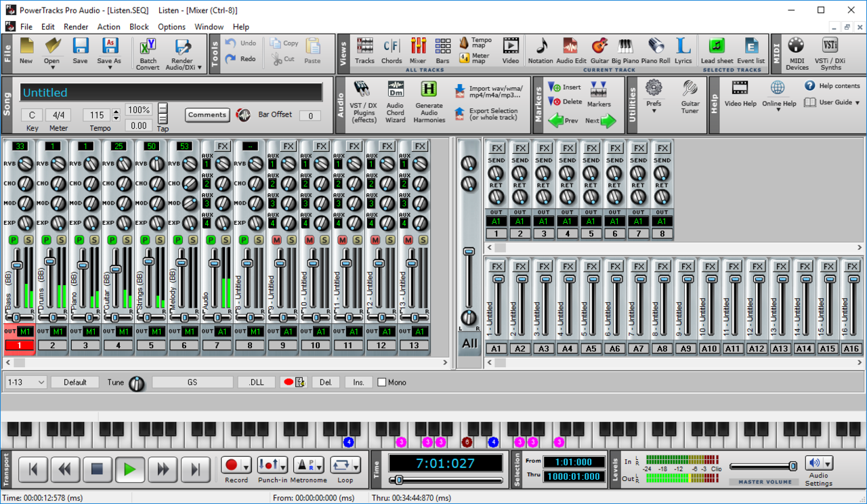Open Video Help

[x=740, y=93]
